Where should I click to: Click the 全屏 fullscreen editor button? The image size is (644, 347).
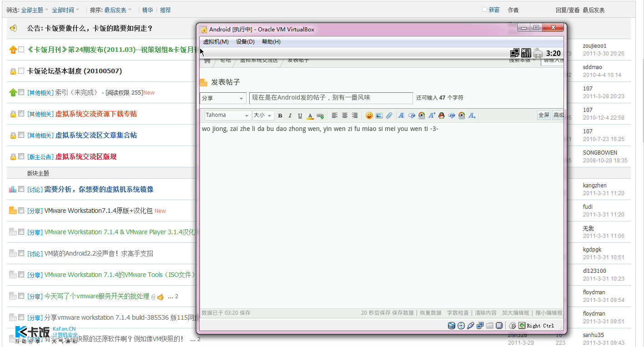tap(544, 115)
